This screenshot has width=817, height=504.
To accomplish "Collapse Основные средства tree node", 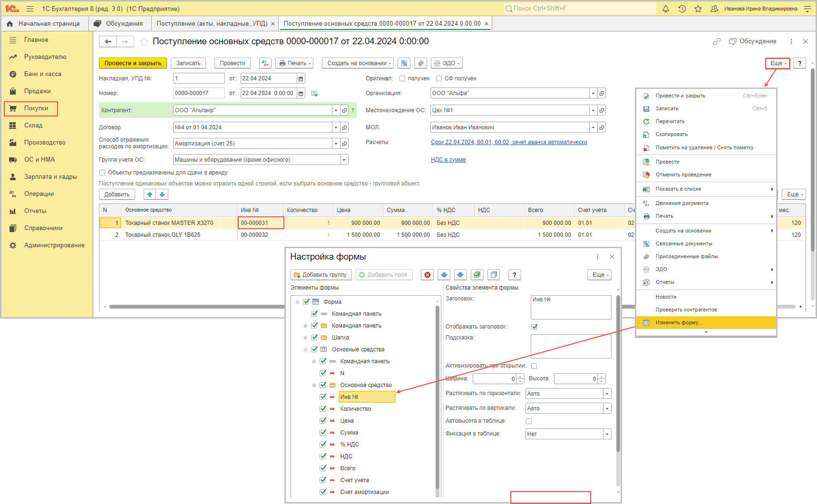I will pyautogui.click(x=305, y=349).
